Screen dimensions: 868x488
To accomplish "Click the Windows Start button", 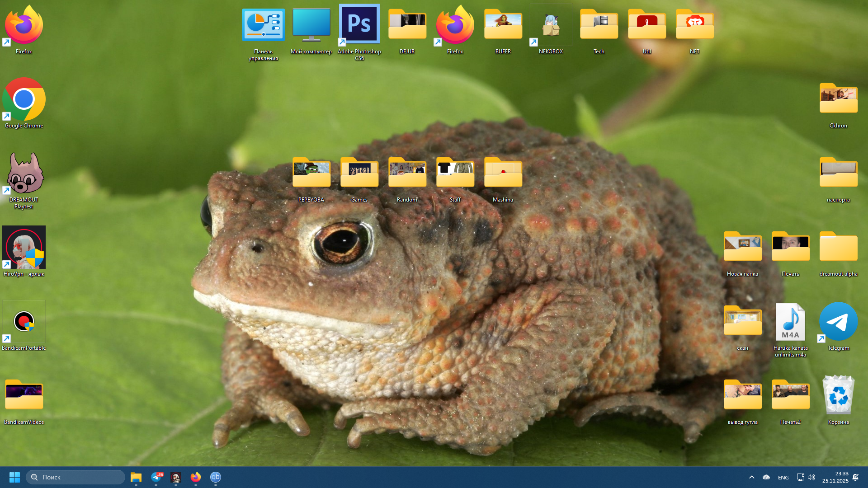I will (x=14, y=477).
